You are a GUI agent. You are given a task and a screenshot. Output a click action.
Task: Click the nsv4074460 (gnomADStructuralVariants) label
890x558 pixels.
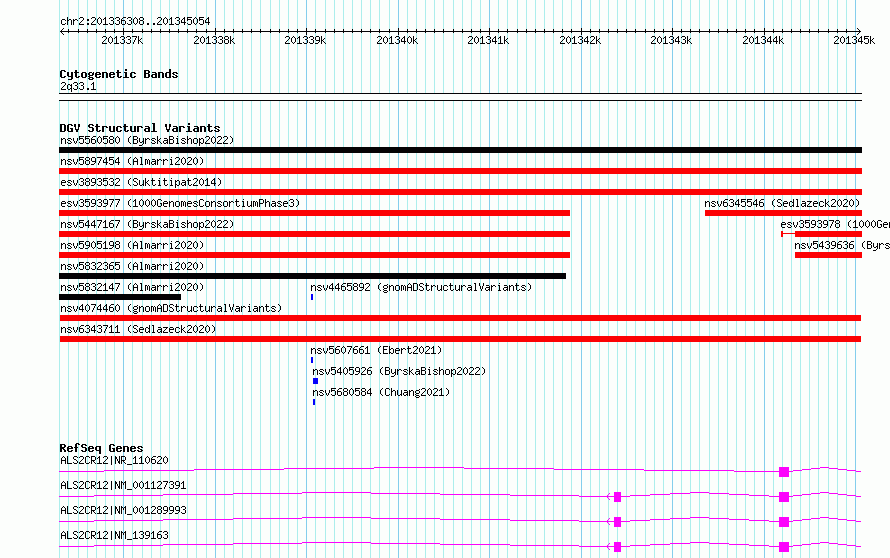click(x=171, y=308)
